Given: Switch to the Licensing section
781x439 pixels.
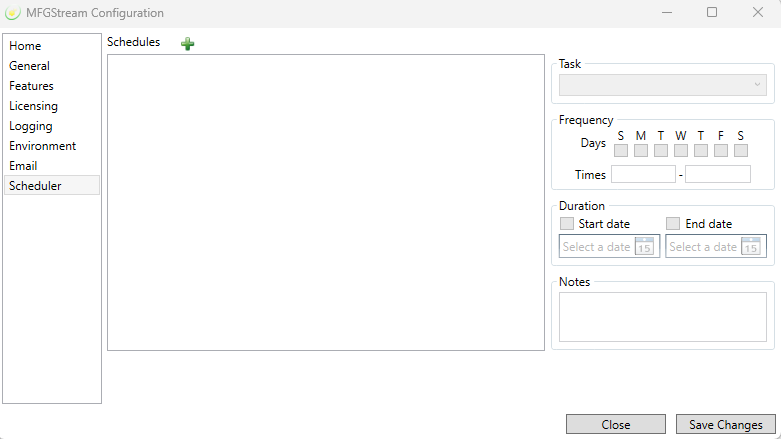Looking at the screenshot, I should 33,106.
